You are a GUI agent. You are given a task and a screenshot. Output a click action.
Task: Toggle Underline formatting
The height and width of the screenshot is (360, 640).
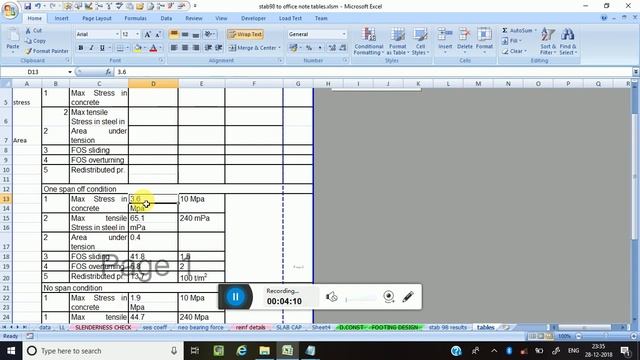[x=102, y=48]
